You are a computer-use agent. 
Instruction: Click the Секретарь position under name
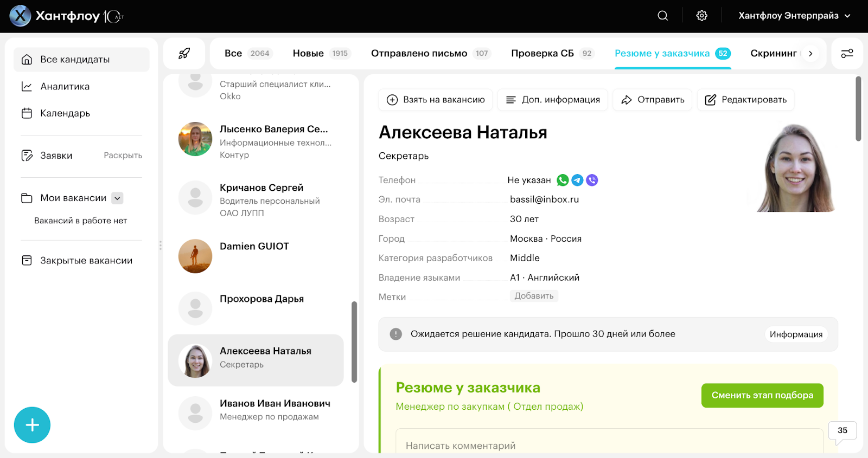click(404, 156)
